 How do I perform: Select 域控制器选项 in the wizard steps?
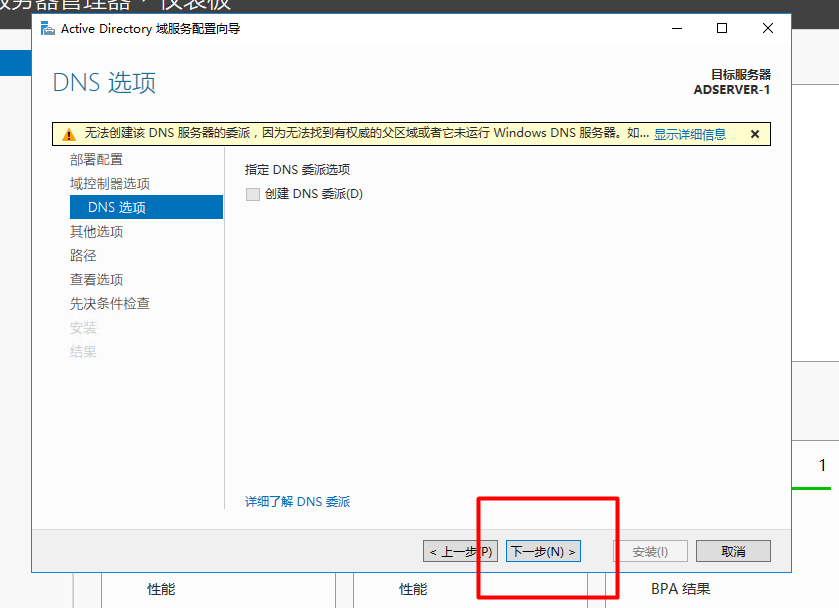click(110, 184)
